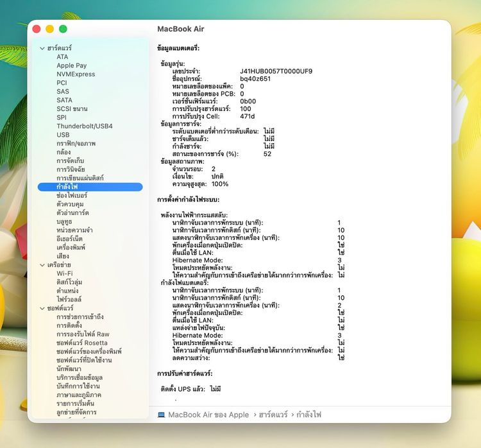The image size is (481, 448).
Task: Open the NVMExpress sidebar entry
Action: pyautogui.click(x=76, y=74)
